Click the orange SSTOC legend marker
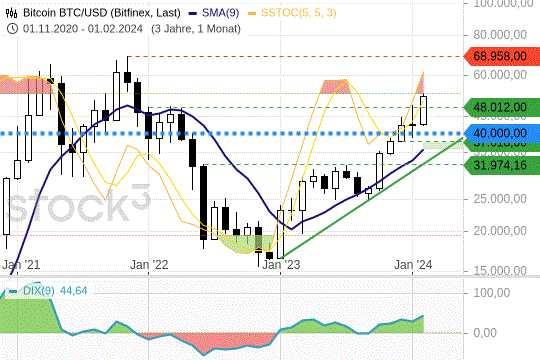This screenshot has width=540, height=360. 252,13
